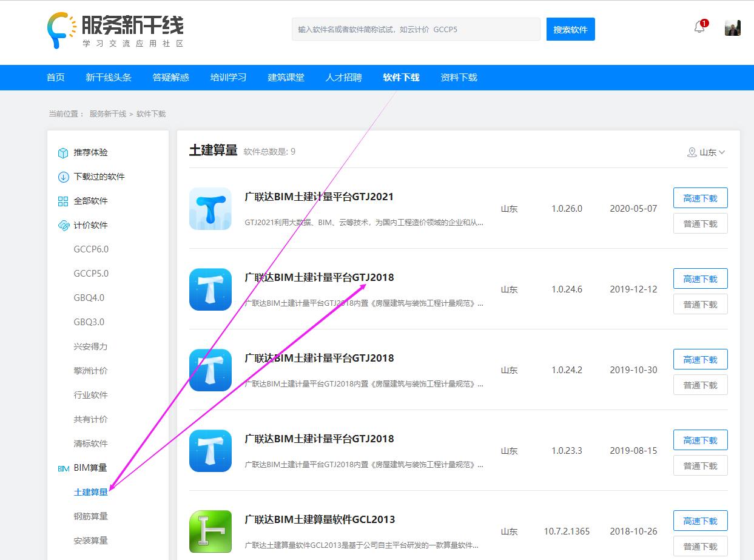Image resolution: width=754 pixels, height=560 pixels.
Task: Select BIM算量 category in the sidebar
Action: tap(90, 468)
